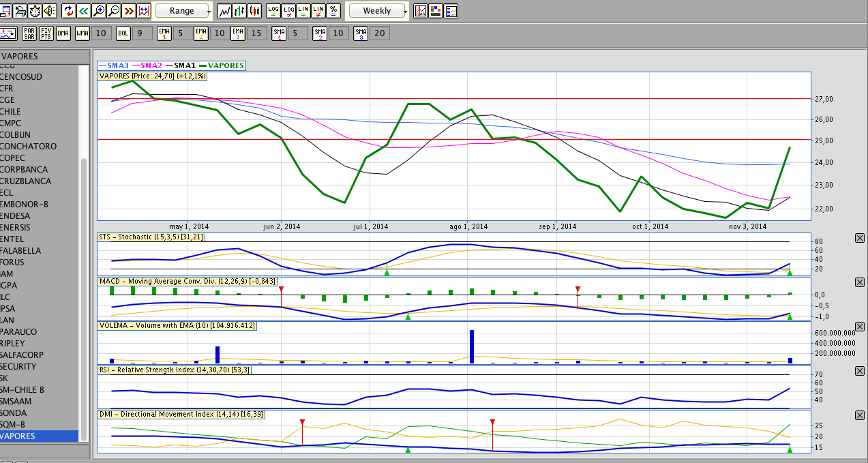Click the zoom in magnifier icon
Viewport: 868px width, 463px height.
tap(99, 11)
